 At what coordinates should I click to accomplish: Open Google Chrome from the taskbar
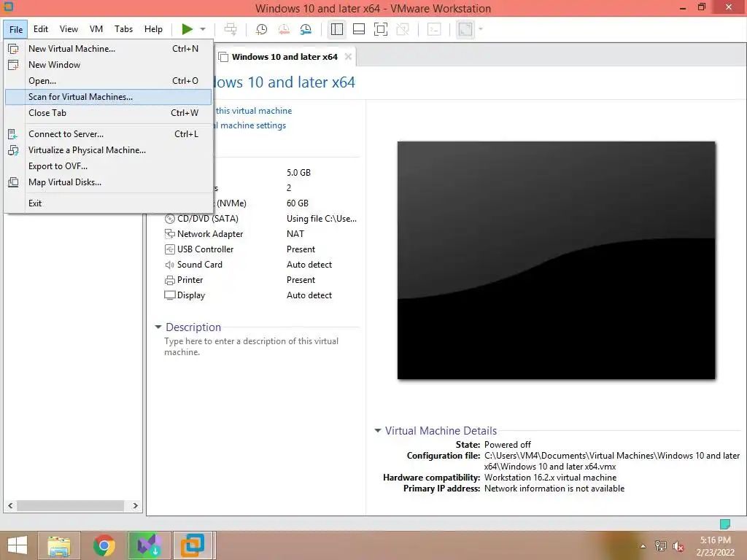pos(104,545)
